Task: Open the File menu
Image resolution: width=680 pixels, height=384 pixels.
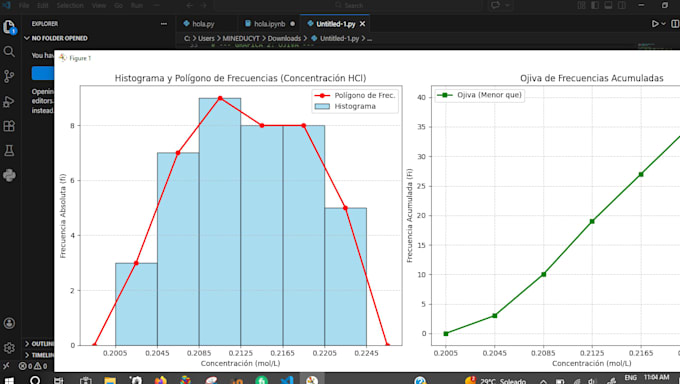Action: (x=24, y=5)
